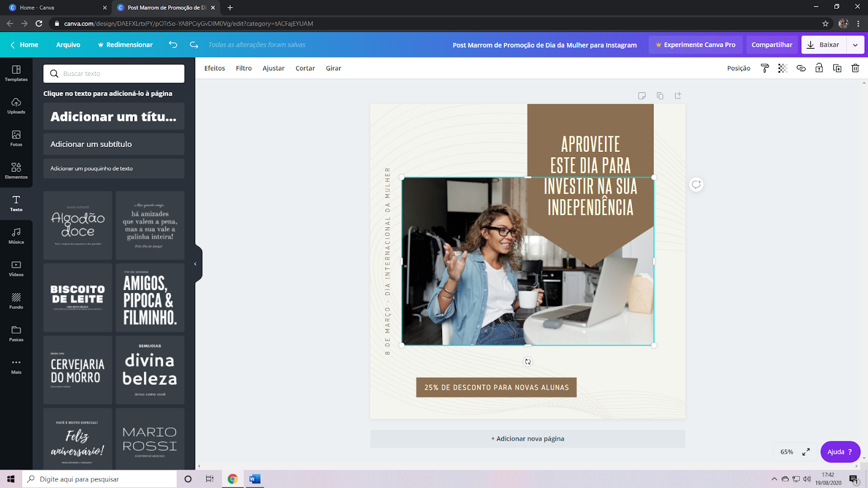Select the 'há amizades que valem' template
868x488 pixels.
[x=150, y=225]
